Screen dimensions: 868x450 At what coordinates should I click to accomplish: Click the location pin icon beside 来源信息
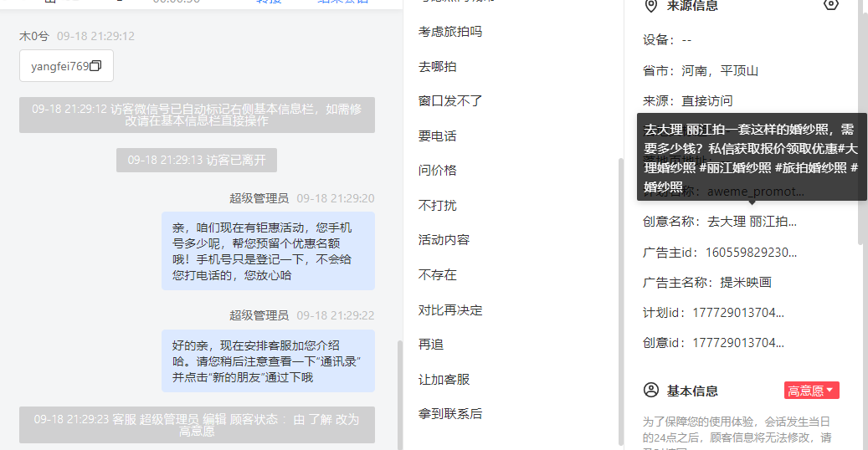pyautogui.click(x=651, y=6)
